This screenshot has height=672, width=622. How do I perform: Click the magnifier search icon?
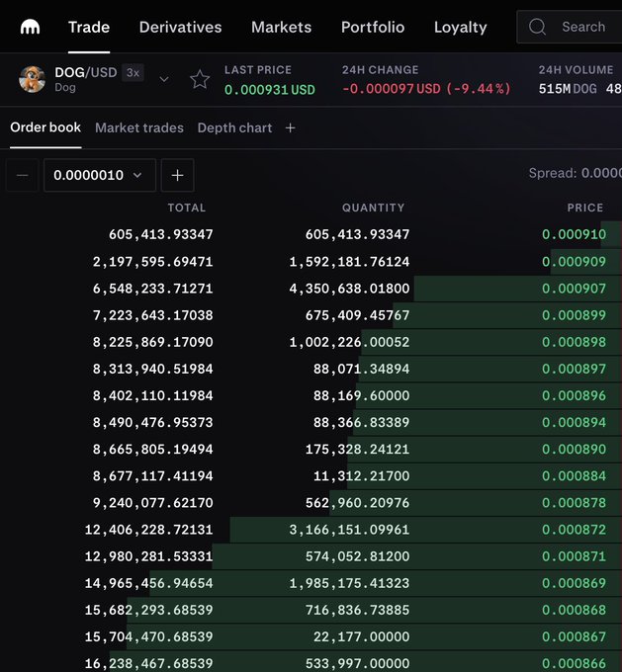[x=537, y=27]
